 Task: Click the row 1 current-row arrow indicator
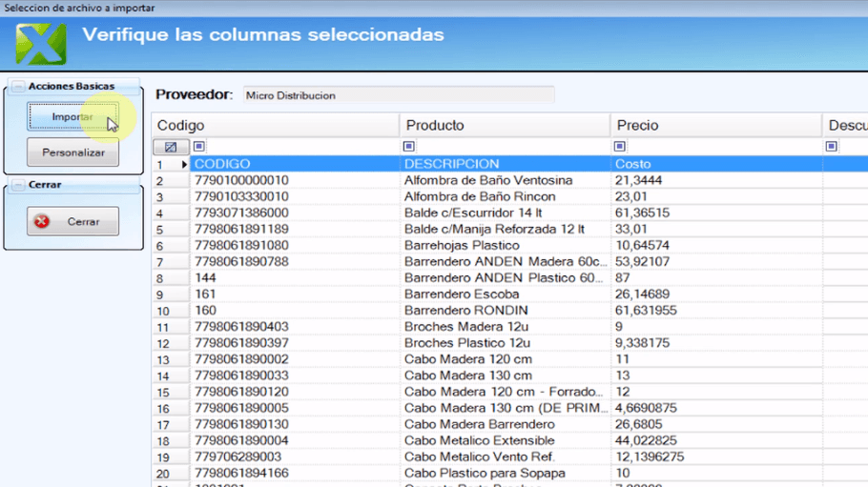pos(184,165)
